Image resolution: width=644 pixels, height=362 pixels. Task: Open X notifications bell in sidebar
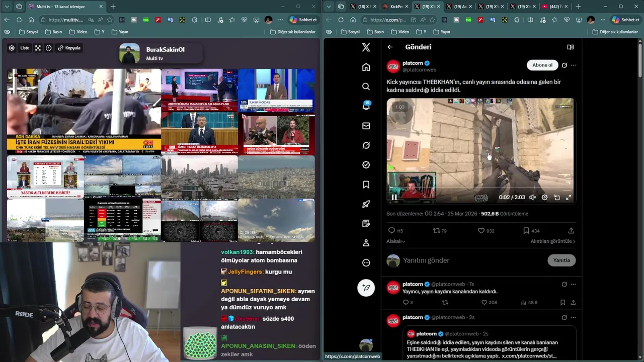366,106
